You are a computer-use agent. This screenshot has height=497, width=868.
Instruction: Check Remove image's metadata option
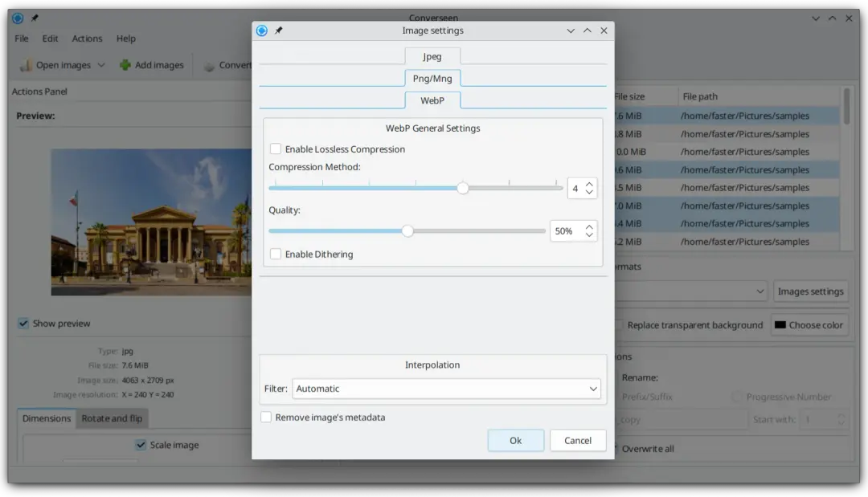click(266, 418)
